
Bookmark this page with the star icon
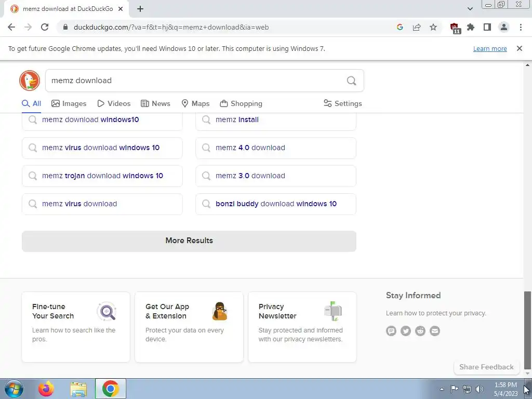click(x=433, y=27)
